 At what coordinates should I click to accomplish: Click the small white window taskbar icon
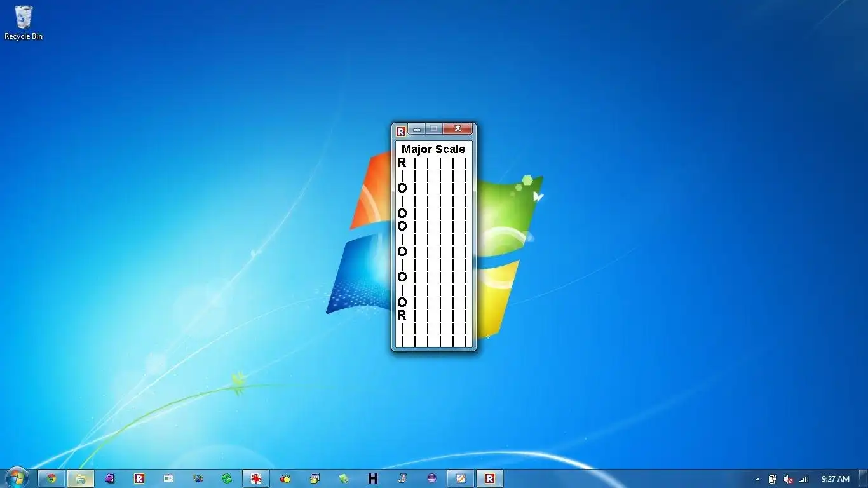(168, 478)
